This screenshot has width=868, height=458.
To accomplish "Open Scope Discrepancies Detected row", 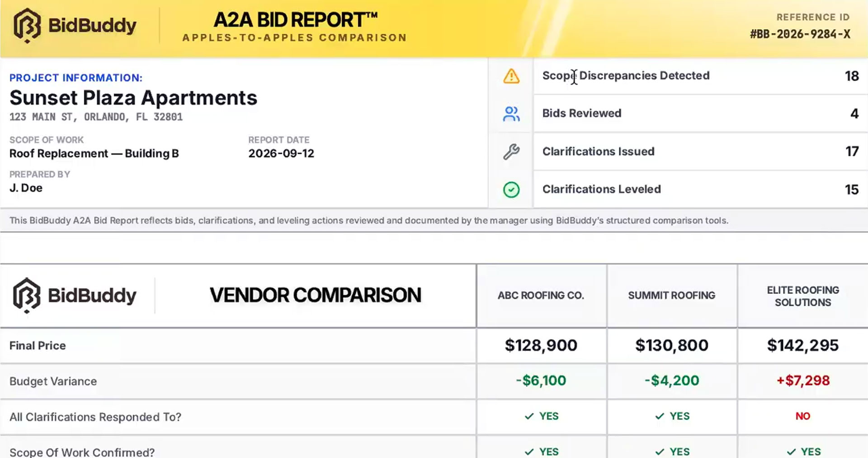I will pyautogui.click(x=700, y=76).
